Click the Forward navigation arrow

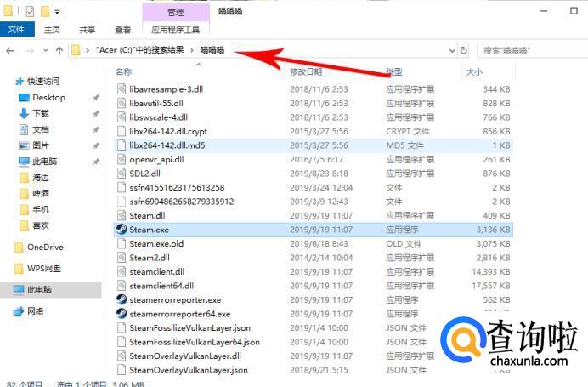click(30, 50)
